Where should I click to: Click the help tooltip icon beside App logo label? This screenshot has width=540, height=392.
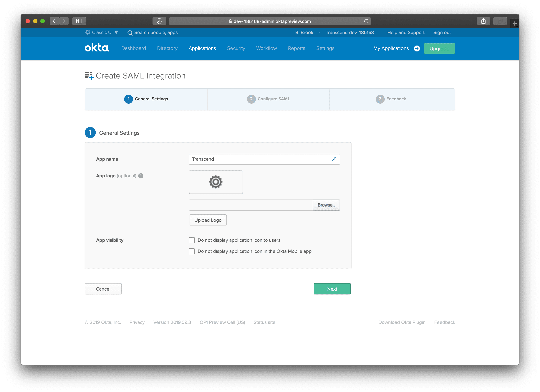coord(141,176)
